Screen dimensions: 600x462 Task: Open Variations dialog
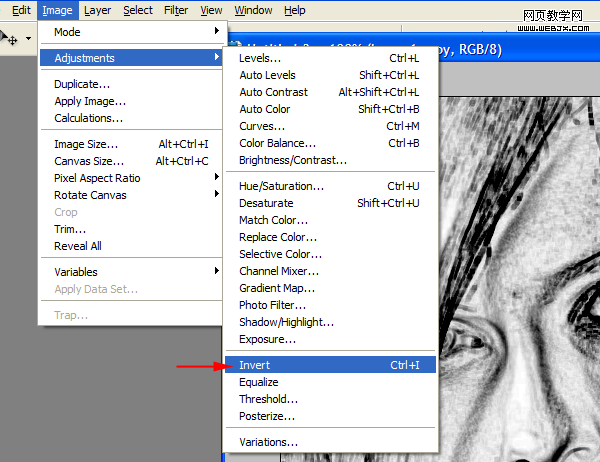(x=330, y=442)
